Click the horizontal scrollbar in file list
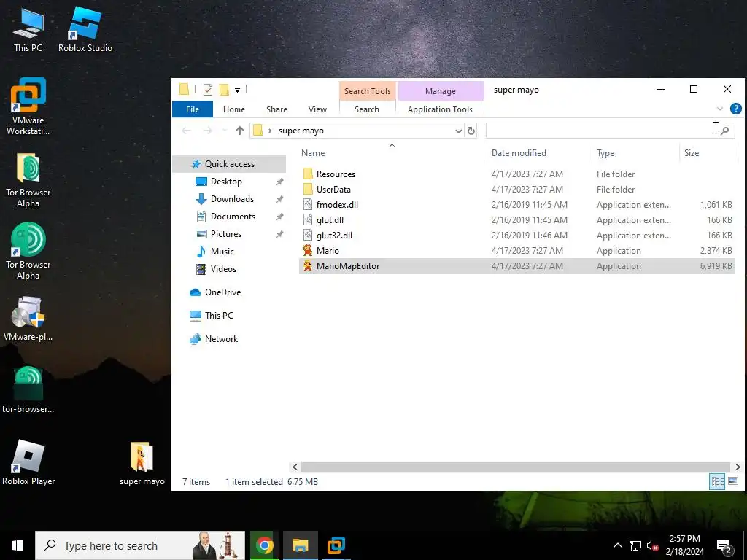The width and height of the screenshot is (747, 560). (x=516, y=467)
